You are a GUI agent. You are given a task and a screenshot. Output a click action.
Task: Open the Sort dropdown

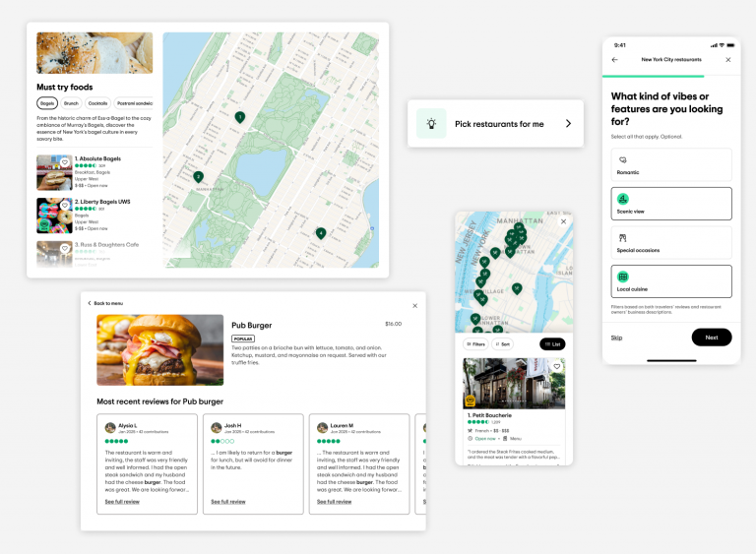click(502, 344)
